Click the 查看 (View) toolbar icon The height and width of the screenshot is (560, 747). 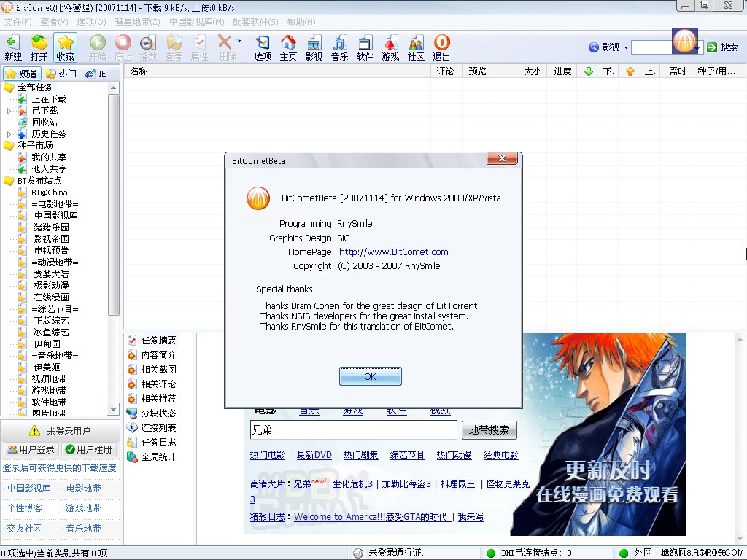(174, 47)
